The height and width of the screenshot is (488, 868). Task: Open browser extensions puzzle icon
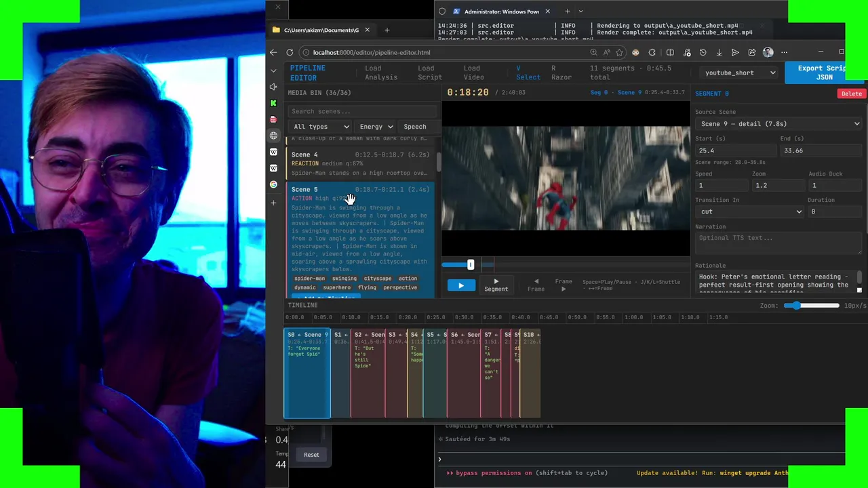pos(652,52)
